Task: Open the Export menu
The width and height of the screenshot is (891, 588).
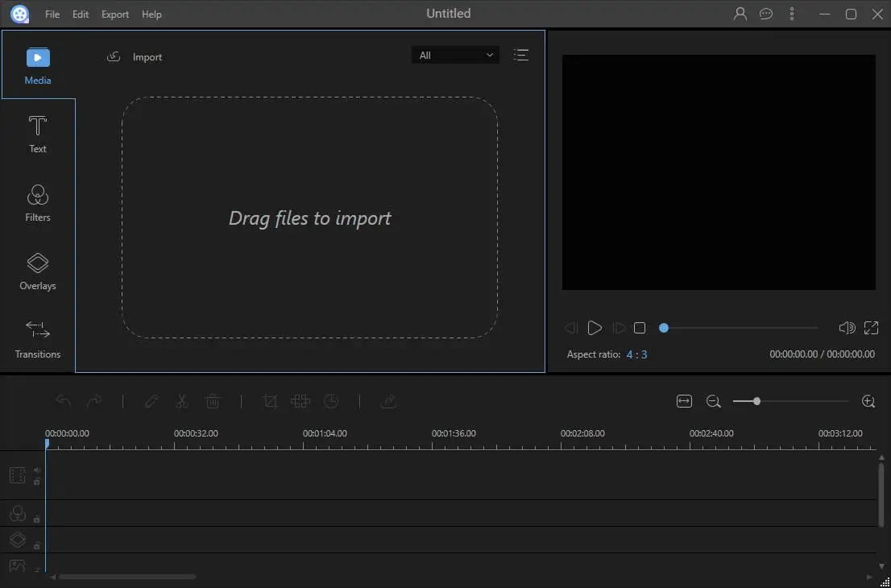Action: (115, 14)
